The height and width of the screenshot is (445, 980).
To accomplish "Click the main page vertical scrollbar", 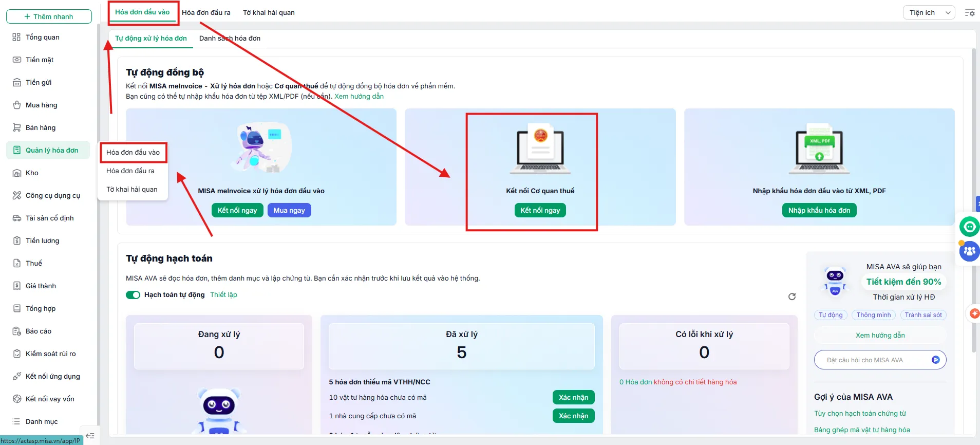I will tap(973, 200).
